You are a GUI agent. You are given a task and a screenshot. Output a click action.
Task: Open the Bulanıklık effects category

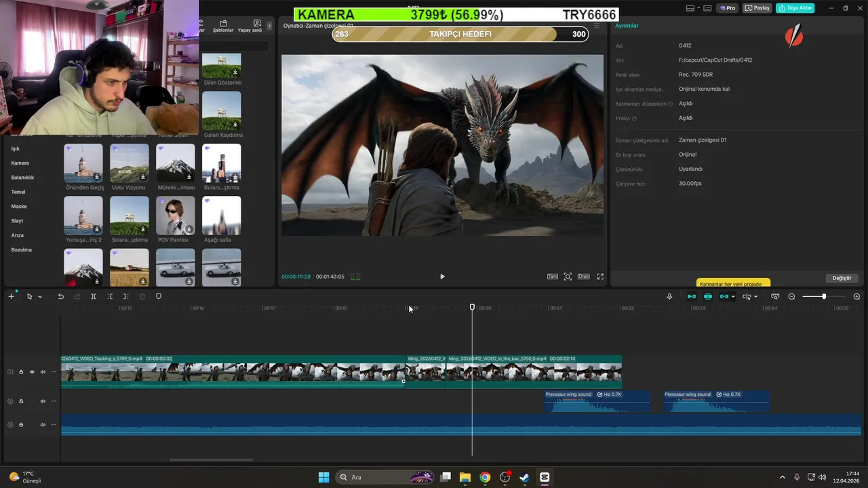tap(22, 178)
